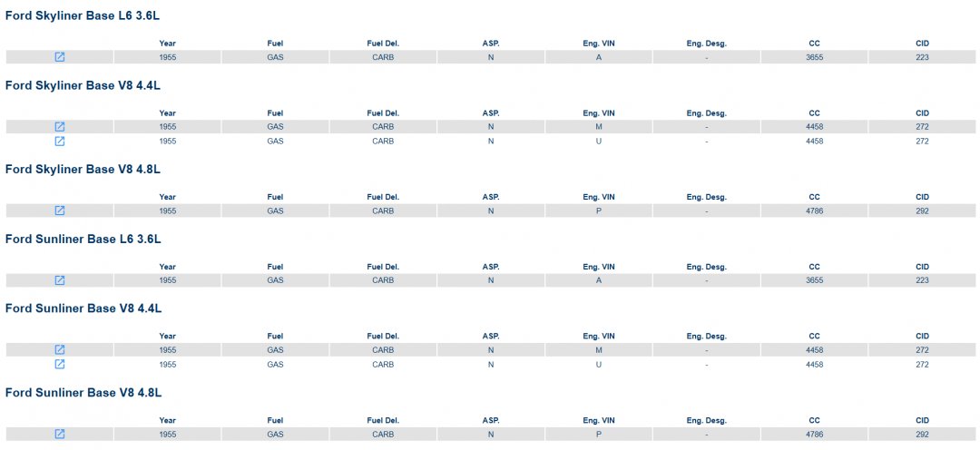
Task: Click open icon for Sunliner V8 4.8L row
Action: (60, 434)
